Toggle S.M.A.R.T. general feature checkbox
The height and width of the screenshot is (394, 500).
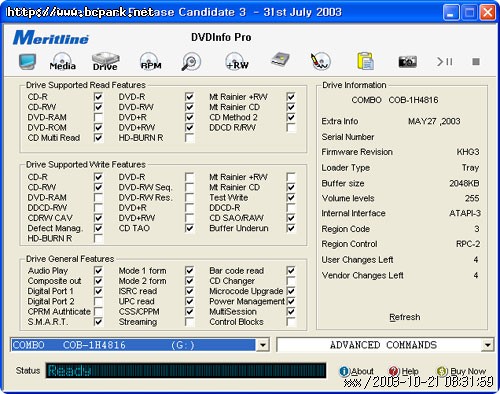click(98, 322)
